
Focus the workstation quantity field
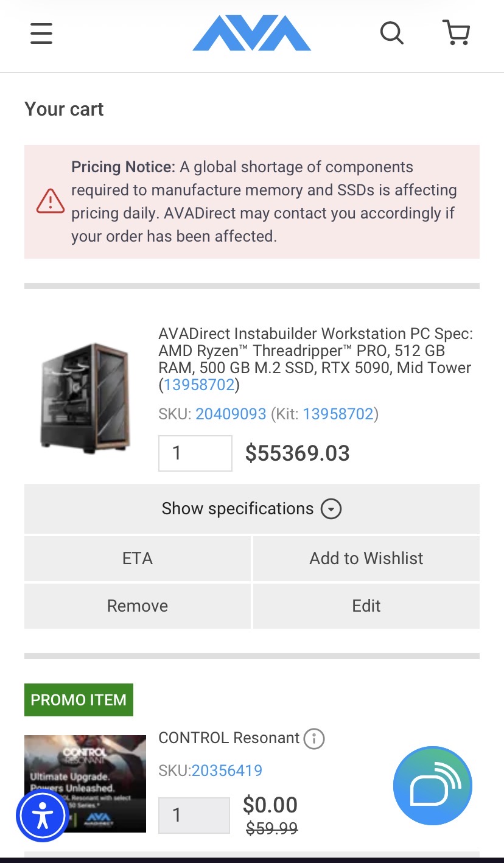[195, 453]
